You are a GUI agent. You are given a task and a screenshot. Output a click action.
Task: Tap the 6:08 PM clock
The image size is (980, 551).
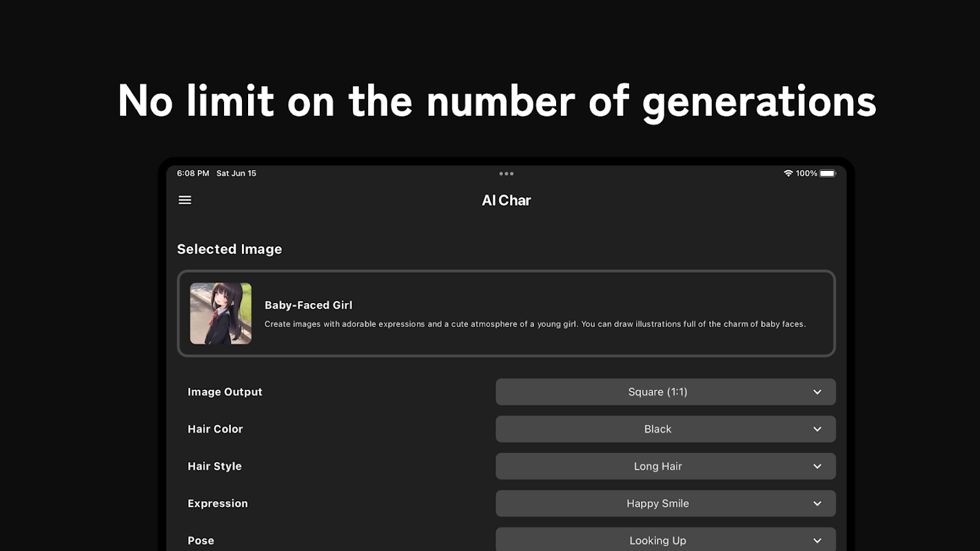tap(193, 174)
